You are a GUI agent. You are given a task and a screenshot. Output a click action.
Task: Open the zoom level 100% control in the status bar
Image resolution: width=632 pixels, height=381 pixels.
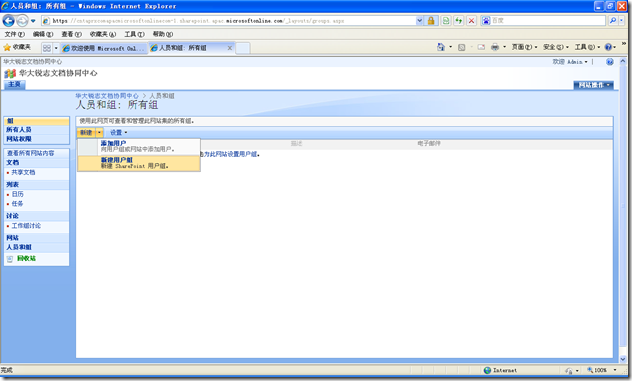(x=601, y=370)
